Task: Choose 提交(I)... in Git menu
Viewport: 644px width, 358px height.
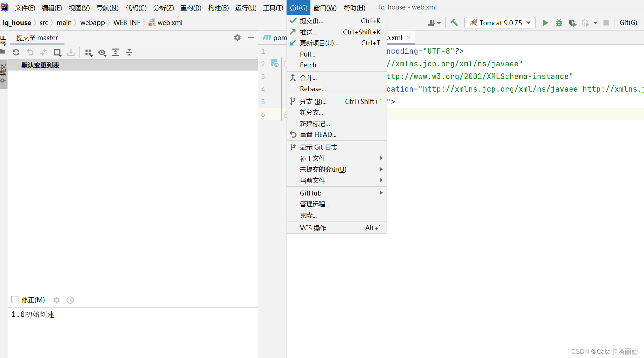Action: [337, 21]
